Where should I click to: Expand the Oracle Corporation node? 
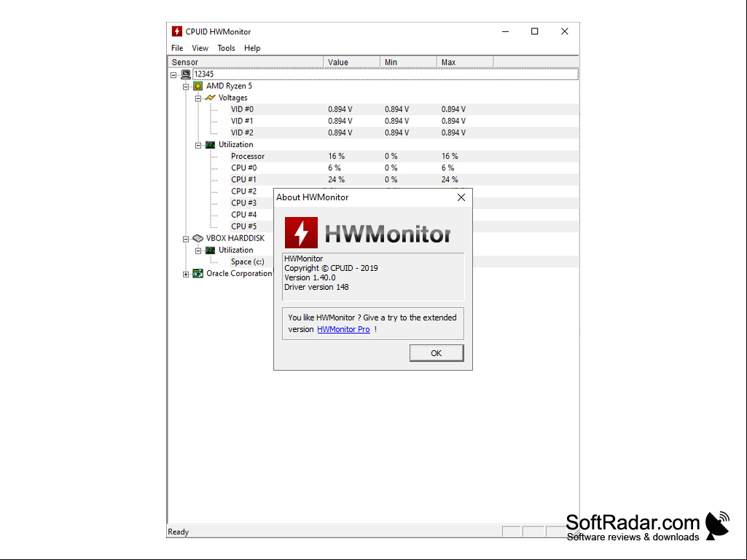tap(186, 275)
